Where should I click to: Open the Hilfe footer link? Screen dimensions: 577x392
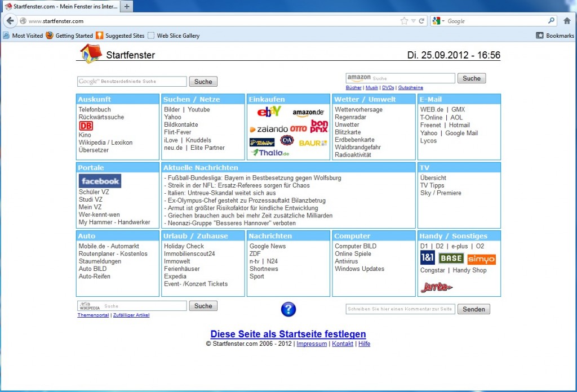coord(365,344)
